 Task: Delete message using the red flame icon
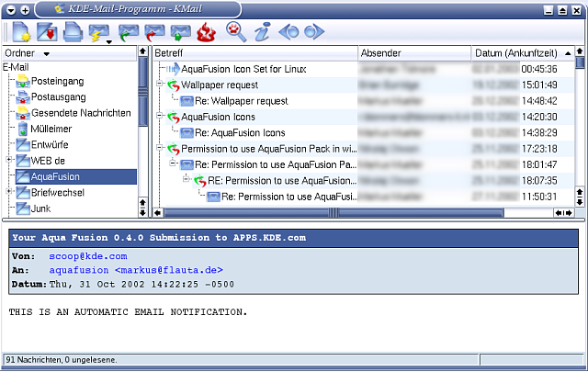(206, 32)
